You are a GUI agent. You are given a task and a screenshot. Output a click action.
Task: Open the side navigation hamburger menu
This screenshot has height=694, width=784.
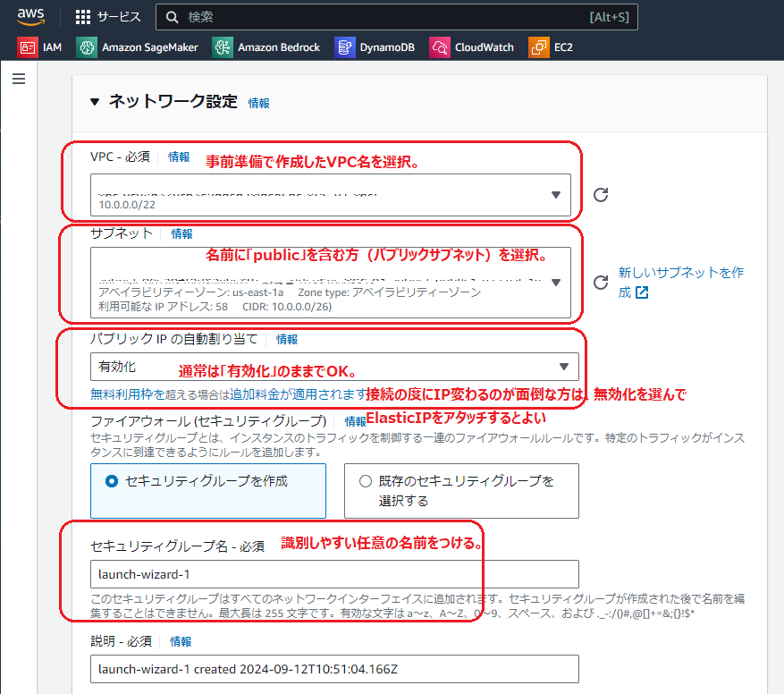coord(19,79)
